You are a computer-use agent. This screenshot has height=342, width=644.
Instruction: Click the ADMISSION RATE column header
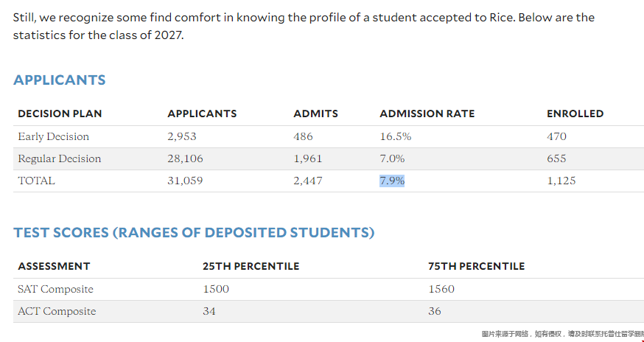point(427,114)
